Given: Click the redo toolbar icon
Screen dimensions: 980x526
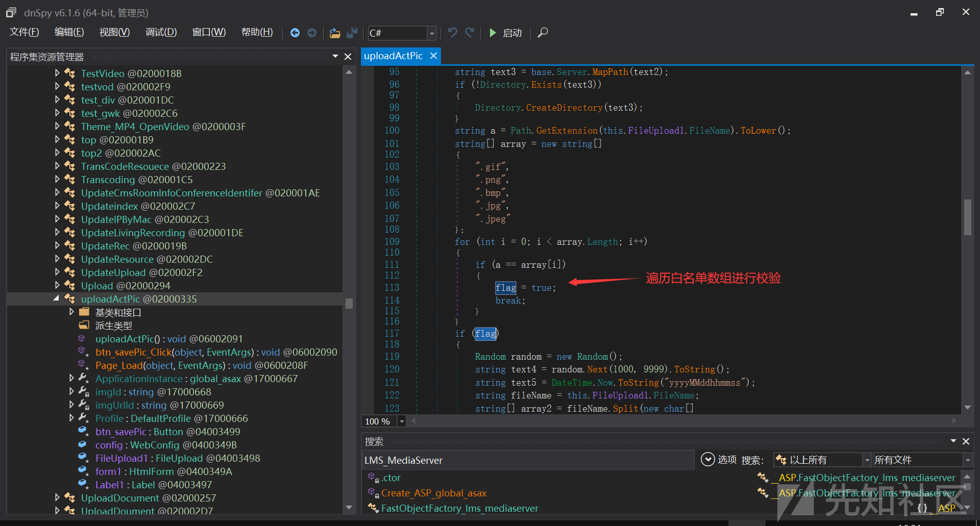Looking at the screenshot, I should [x=470, y=33].
